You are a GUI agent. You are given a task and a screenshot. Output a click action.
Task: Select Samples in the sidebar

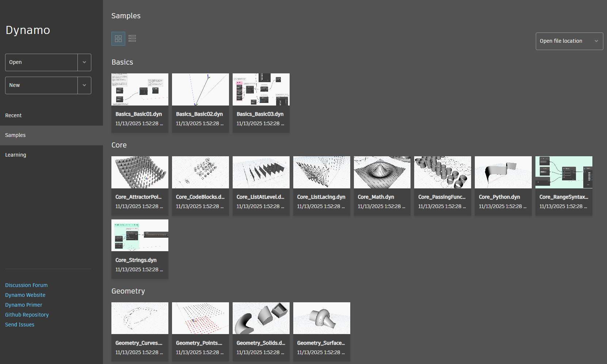(15, 135)
